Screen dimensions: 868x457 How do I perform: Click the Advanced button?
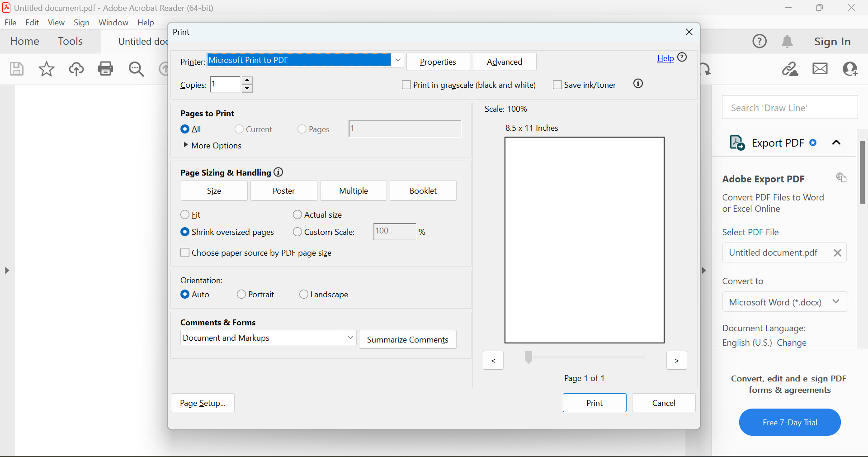click(x=505, y=62)
